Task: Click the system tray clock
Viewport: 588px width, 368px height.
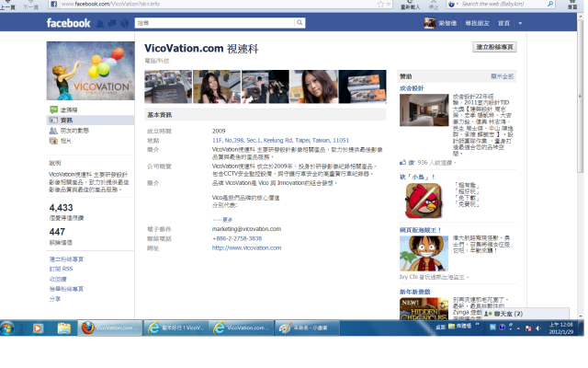Action: (561, 328)
